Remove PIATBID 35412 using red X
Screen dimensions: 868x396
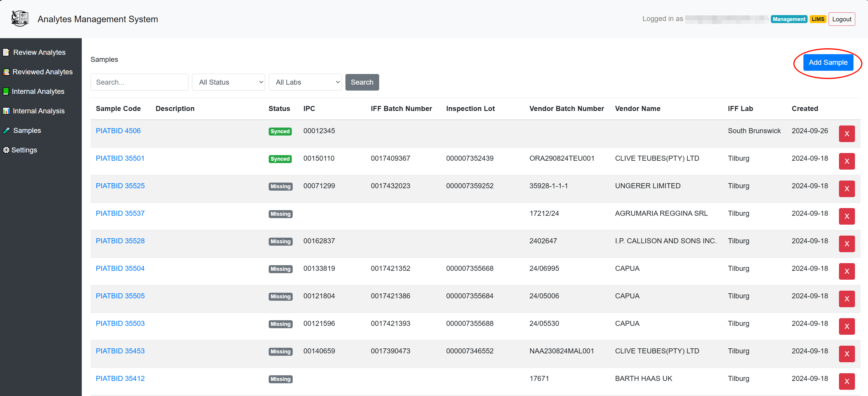(x=846, y=381)
